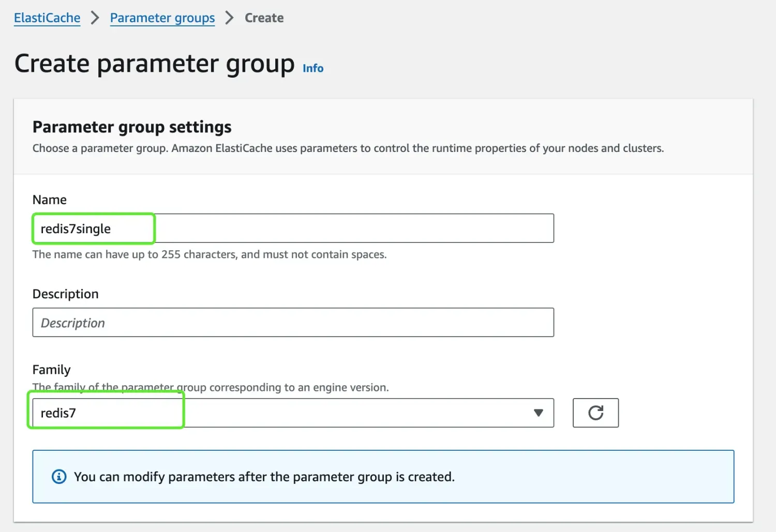Click the refresh icon beside Family dropdown
776x532 pixels.
coord(595,413)
